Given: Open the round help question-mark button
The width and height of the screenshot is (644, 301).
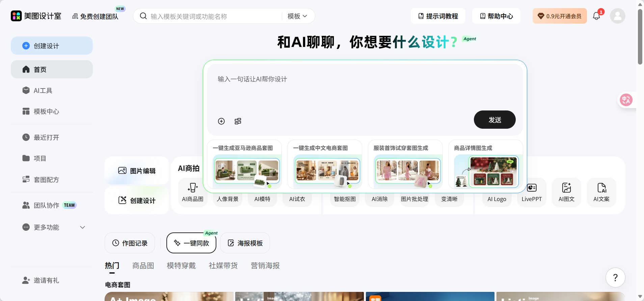Looking at the screenshot, I should [x=615, y=278].
